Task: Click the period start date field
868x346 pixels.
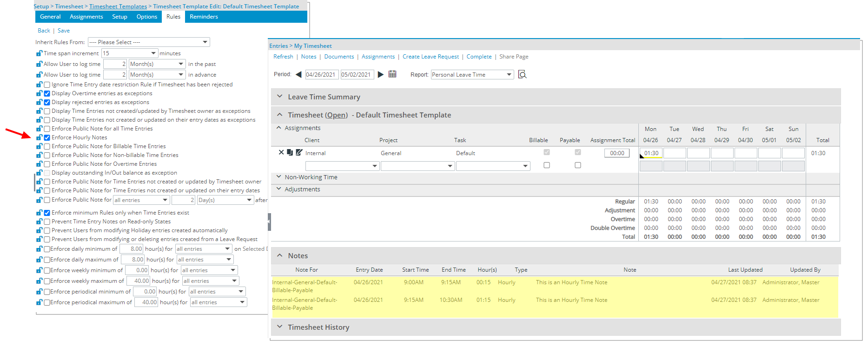Action: pyautogui.click(x=322, y=75)
